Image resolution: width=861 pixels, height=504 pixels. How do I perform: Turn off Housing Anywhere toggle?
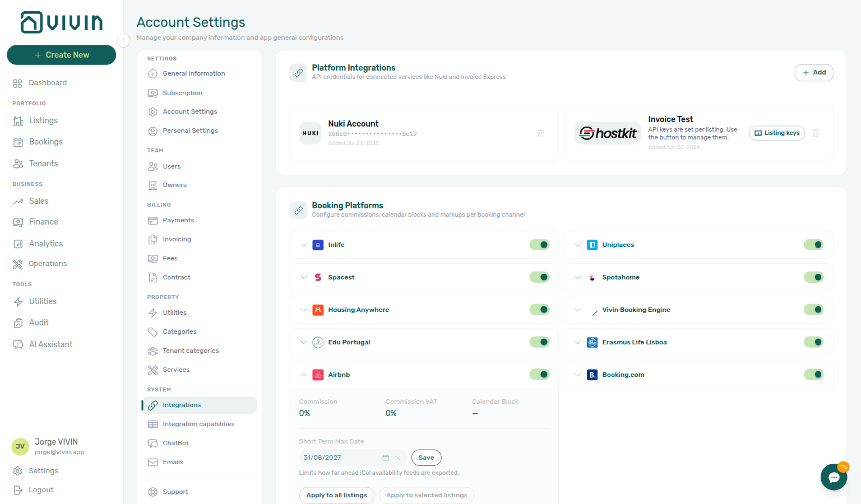(x=539, y=310)
